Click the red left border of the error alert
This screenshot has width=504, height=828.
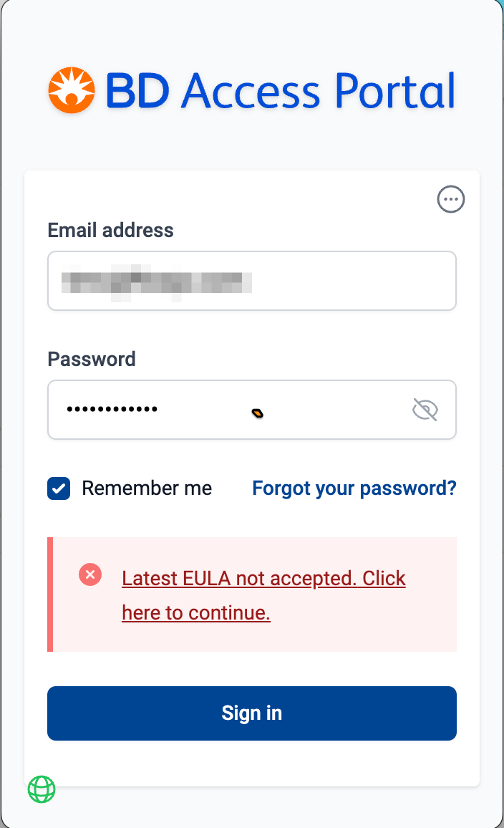tap(50, 594)
